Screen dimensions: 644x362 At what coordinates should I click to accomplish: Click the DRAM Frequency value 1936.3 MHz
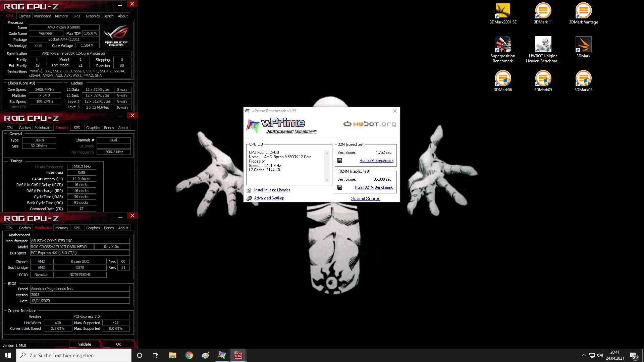[82, 167]
